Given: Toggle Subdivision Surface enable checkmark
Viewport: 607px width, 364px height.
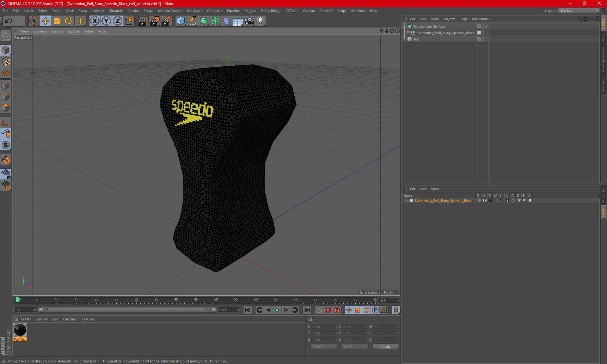Looking at the screenshot, I should coord(486,27).
